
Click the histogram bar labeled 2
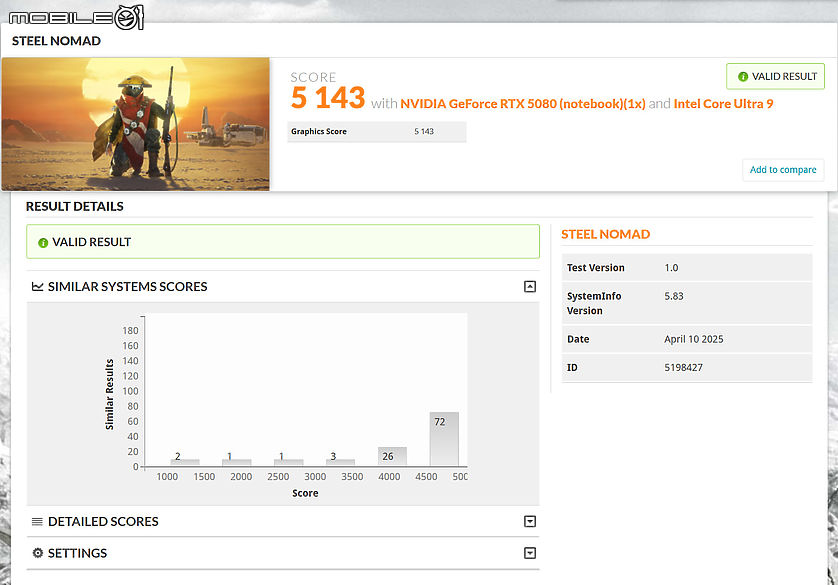click(185, 463)
